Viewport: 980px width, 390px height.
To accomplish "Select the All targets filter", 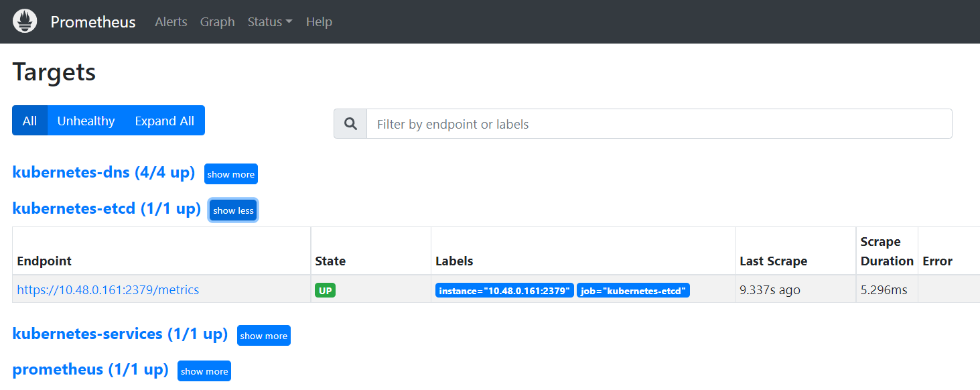I will [x=29, y=121].
